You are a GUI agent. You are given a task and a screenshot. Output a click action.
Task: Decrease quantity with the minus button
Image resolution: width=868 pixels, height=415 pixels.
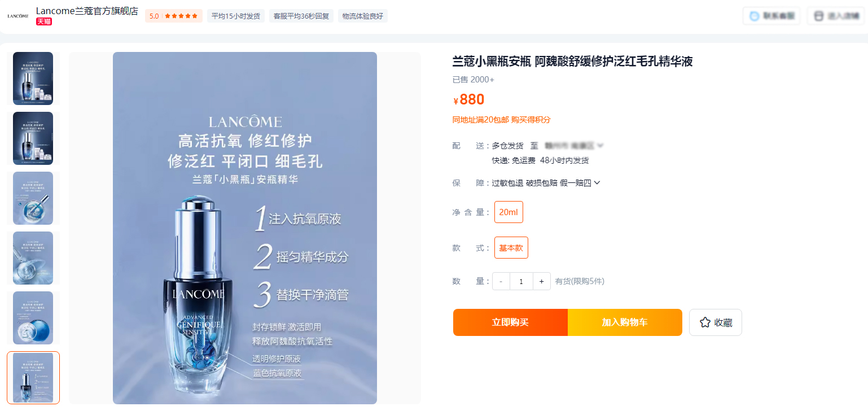(501, 281)
